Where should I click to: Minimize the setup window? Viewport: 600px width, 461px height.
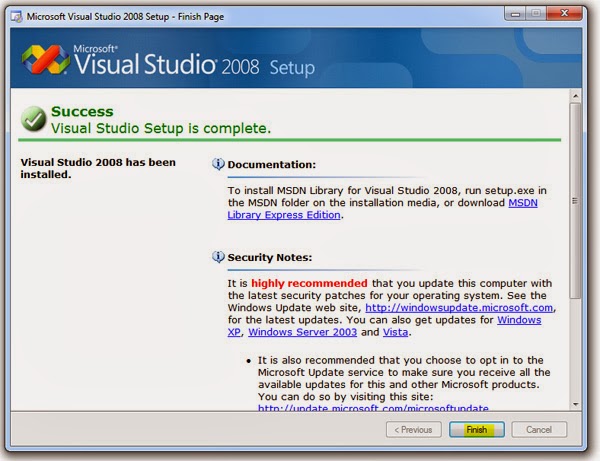coord(515,14)
